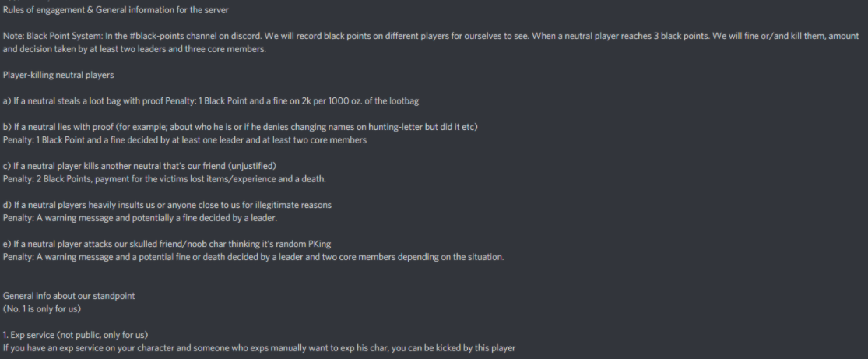Click the line ending 'kicked by this player'
Screen dimensions: 868x359
click(x=259, y=348)
